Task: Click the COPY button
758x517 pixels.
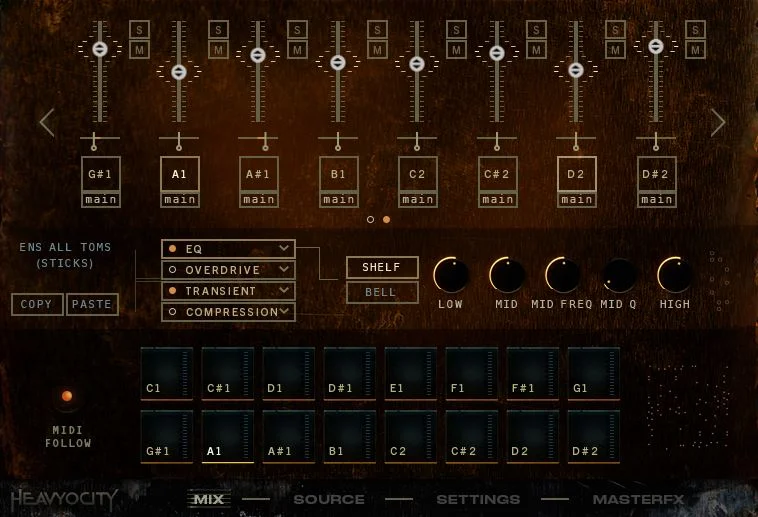Action: coord(37,304)
